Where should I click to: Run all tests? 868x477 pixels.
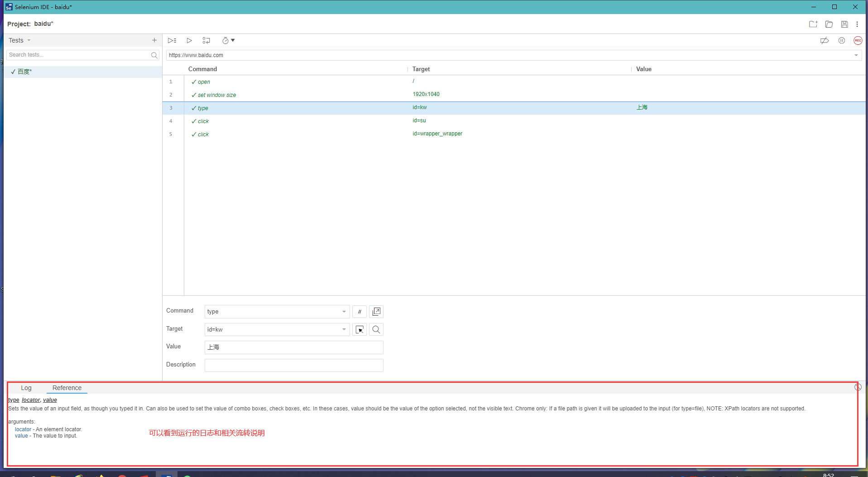(172, 40)
